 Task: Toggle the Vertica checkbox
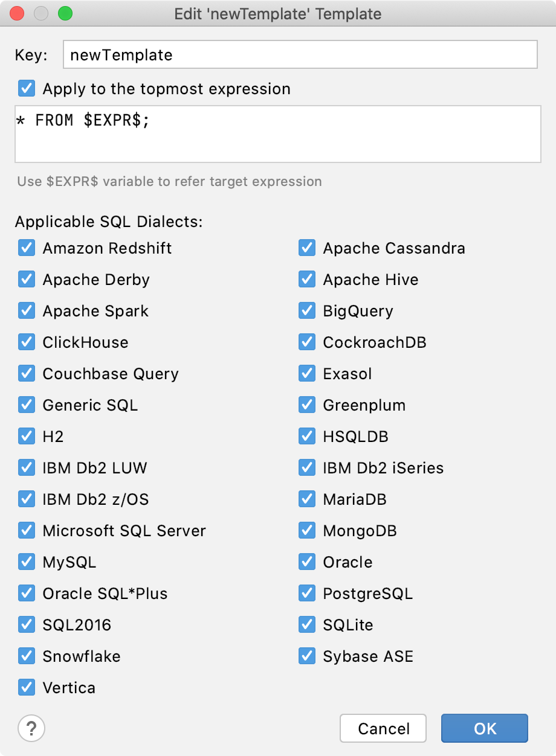(27, 687)
